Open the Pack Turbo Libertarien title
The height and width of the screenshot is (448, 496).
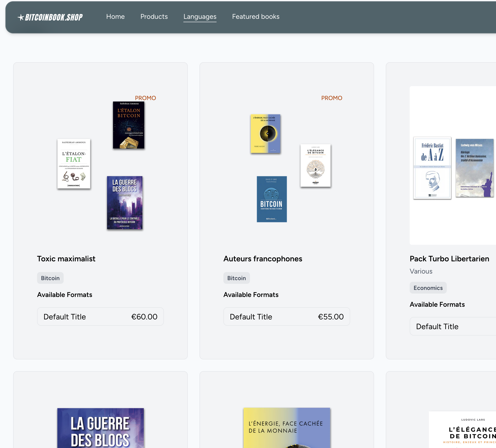pyautogui.click(x=449, y=259)
